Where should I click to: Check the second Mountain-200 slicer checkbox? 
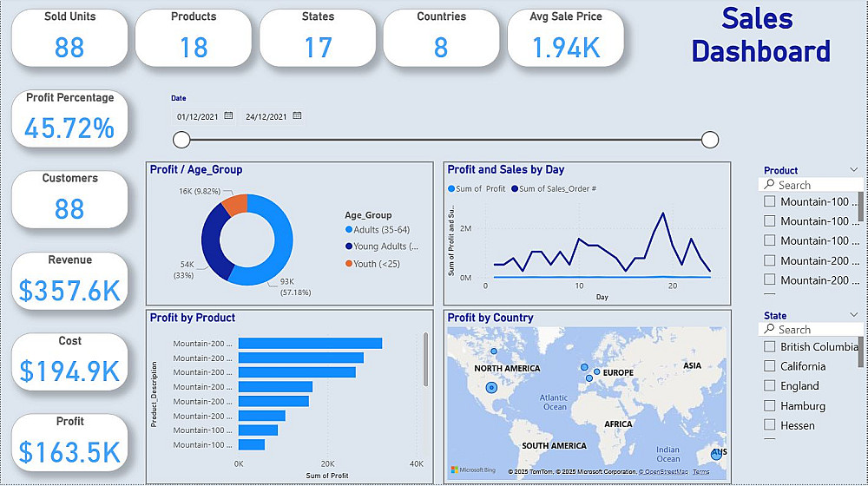click(769, 279)
